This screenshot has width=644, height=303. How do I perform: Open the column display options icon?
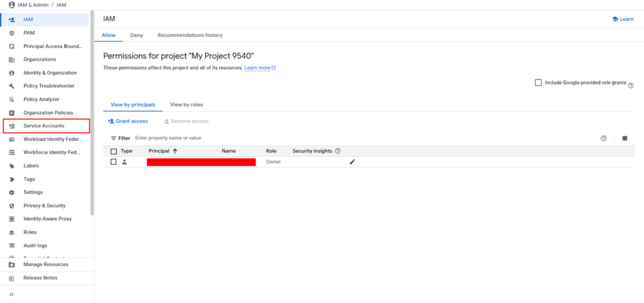[x=625, y=138]
